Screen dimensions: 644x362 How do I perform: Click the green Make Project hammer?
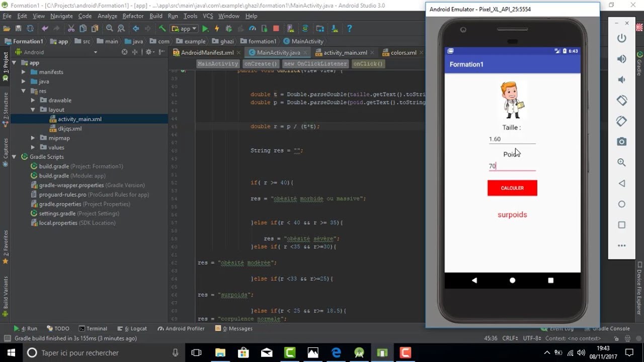pyautogui.click(x=162, y=29)
